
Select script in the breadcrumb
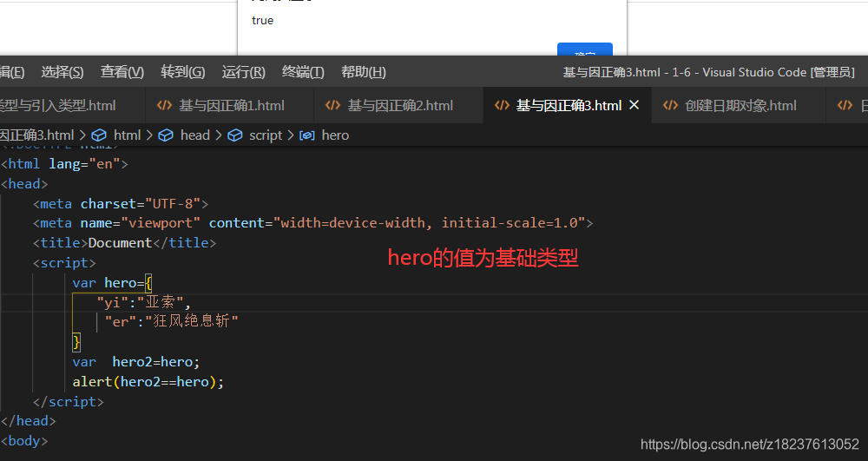click(265, 135)
